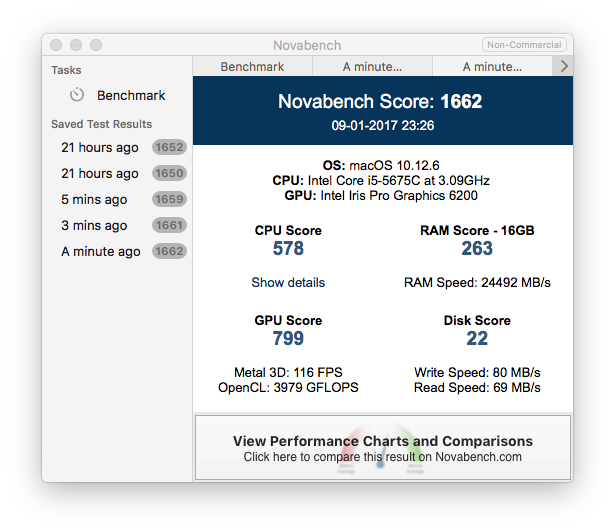Click the Tasks section header
Viewport: 615px width, 532px height.
[x=66, y=70]
